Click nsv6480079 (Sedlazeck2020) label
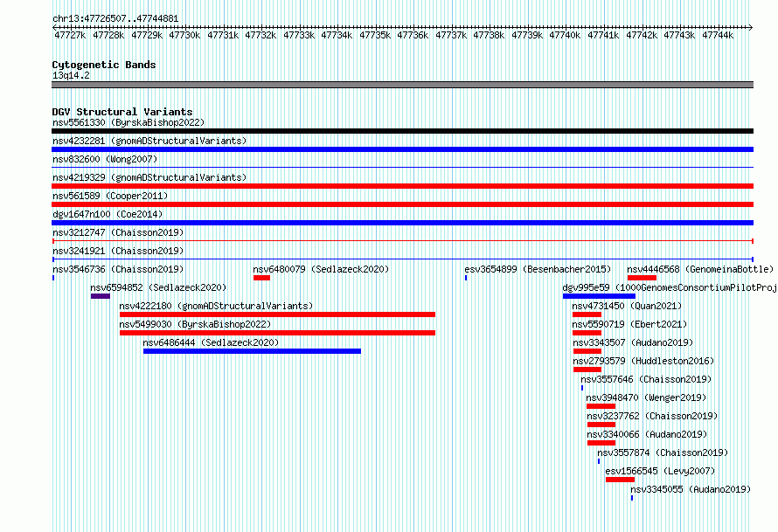 tap(321, 269)
